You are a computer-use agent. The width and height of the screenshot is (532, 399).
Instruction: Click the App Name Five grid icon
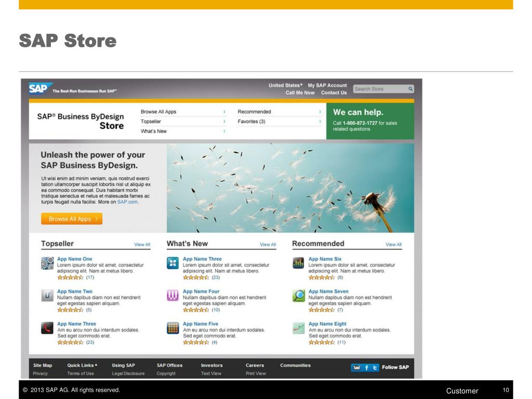(x=172, y=328)
